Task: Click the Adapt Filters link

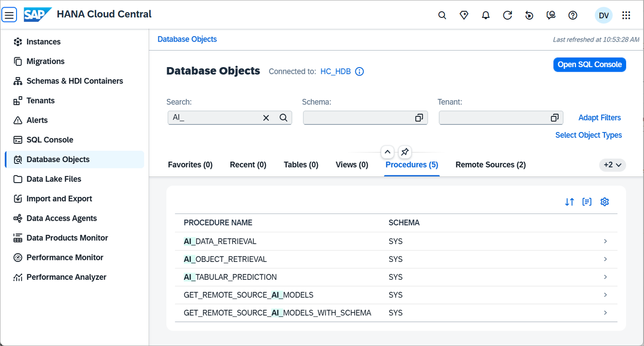Action: tap(600, 118)
